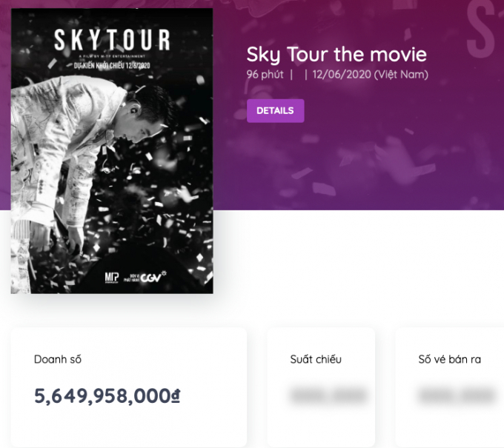Click the 'Dự kiến khởi chiếu' poster text
Screen dimensions: 504x448
pyautogui.click(x=112, y=65)
